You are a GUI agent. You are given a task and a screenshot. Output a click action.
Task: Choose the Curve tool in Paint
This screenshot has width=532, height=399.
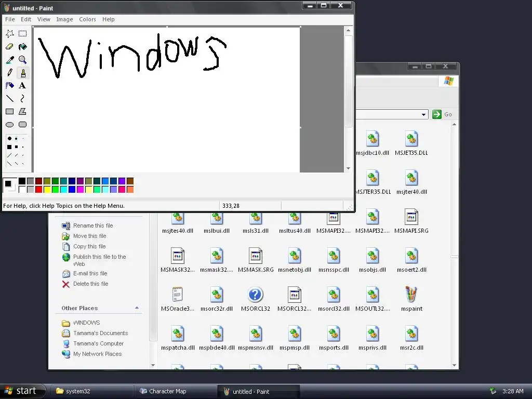coord(23,98)
